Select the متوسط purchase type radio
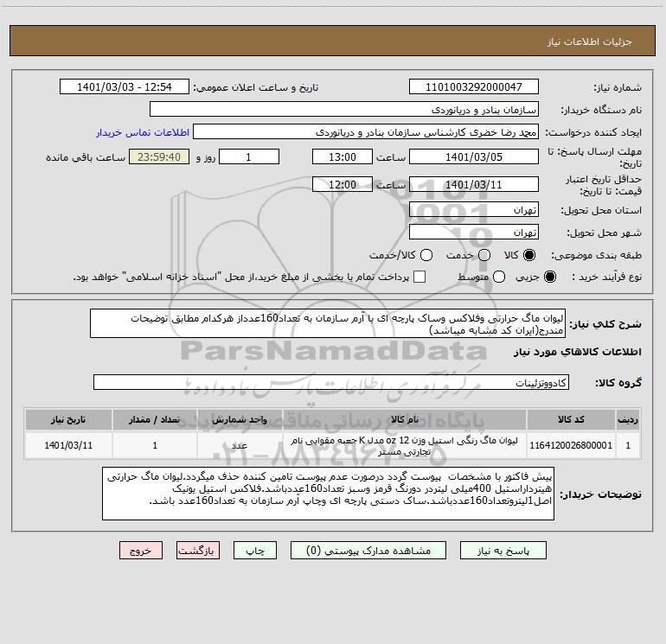The image size is (666, 644). pyautogui.click(x=499, y=277)
